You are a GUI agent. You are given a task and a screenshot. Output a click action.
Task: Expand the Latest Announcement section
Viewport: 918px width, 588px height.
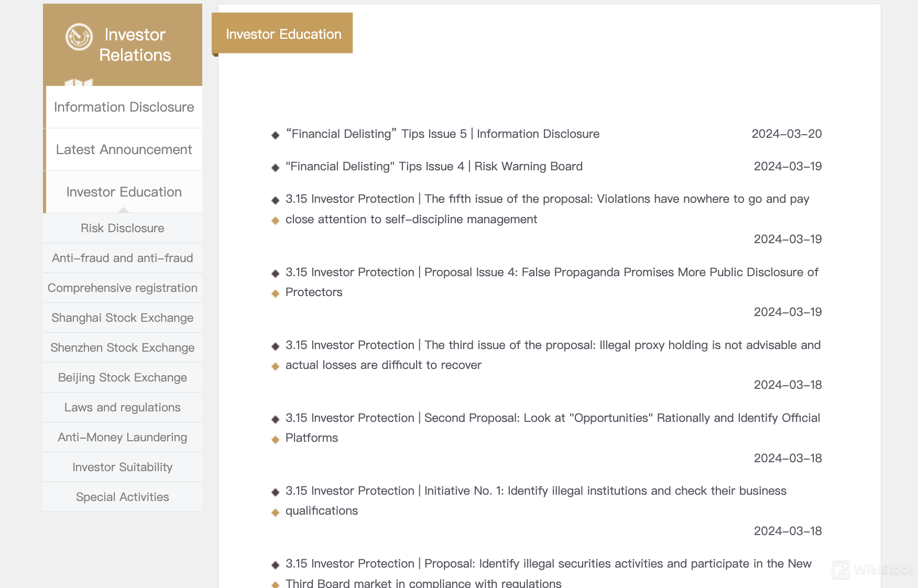click(123, 149)
